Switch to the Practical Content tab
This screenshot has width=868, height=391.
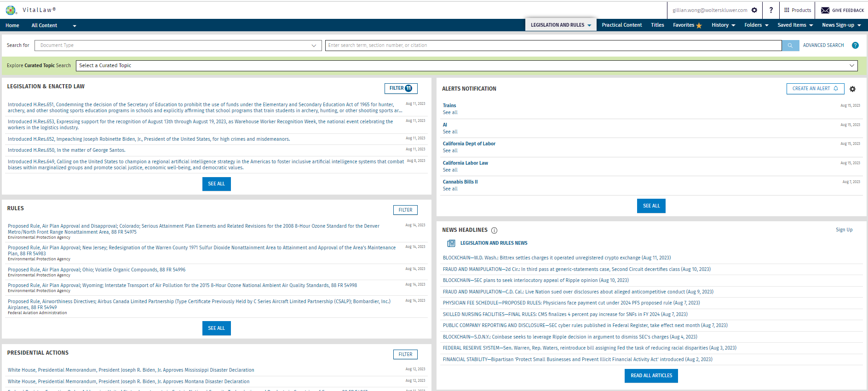621,25
